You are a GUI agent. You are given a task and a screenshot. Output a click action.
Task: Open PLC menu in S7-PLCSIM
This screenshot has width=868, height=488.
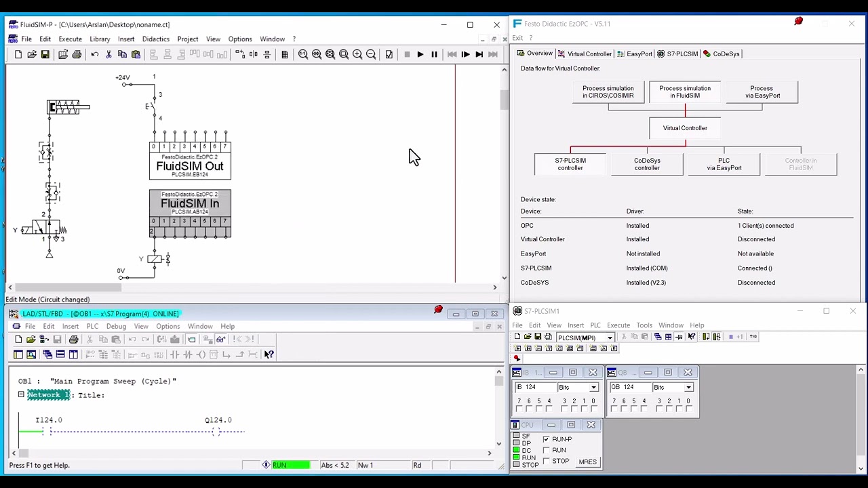coord(595,325)
